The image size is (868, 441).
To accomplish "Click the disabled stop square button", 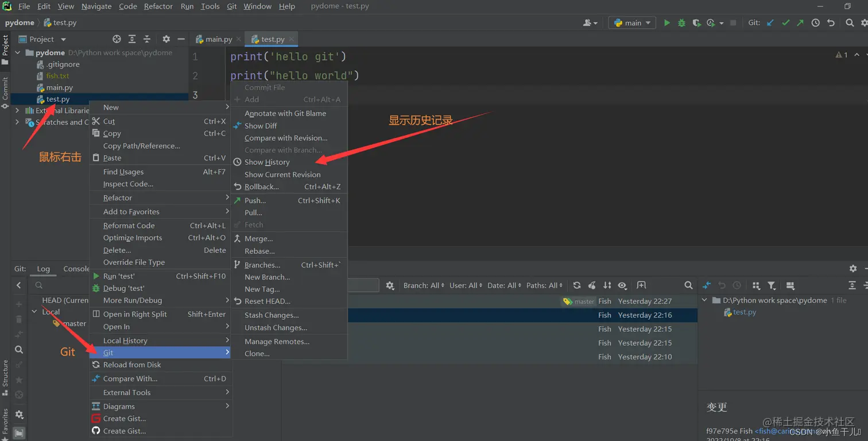I will [x=733, y=23].
